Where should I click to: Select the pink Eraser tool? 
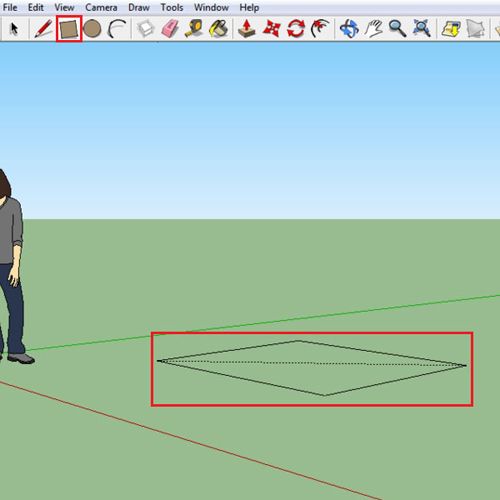click(x=170, y=29)
